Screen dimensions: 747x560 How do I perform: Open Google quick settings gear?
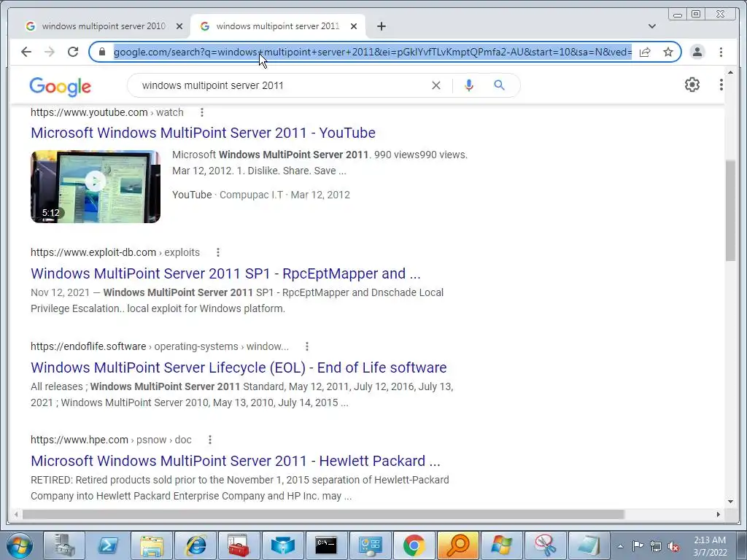click(x=692, y=85)
